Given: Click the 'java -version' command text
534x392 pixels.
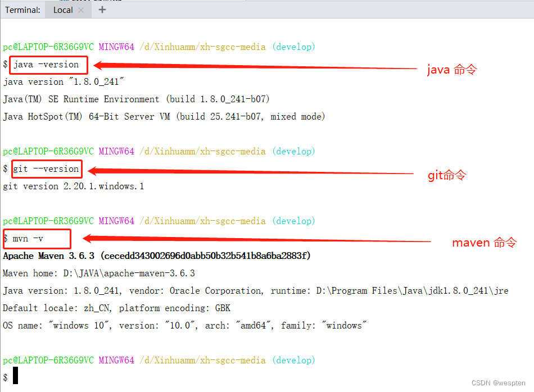Looking at the screenshot, I should [46, 65].
